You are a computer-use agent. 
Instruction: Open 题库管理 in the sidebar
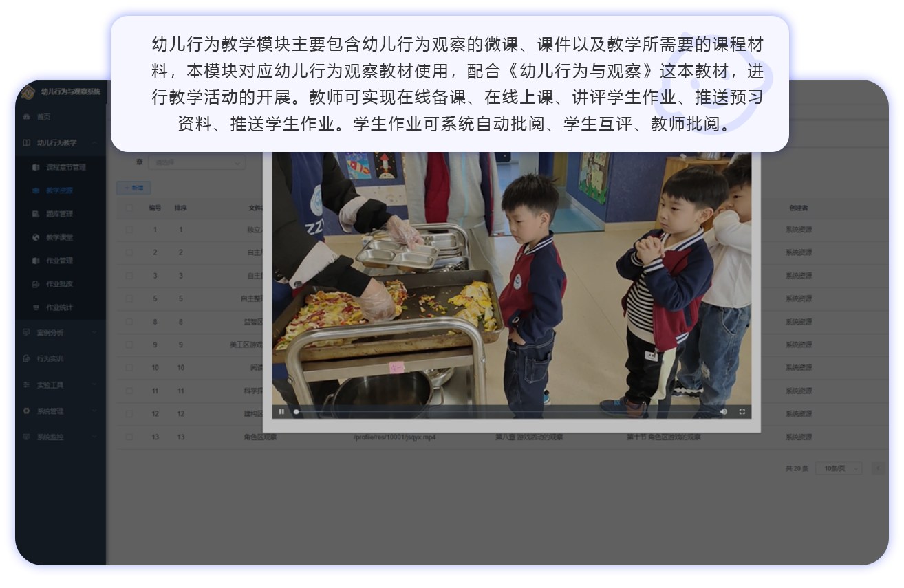pos(59,214)
